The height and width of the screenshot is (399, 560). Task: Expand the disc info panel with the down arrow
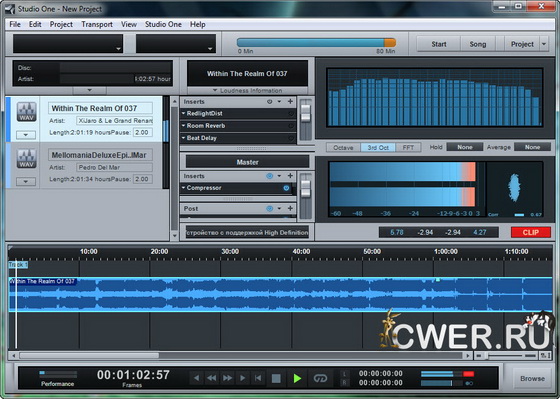pyautogui.click(x=90, y=90)
